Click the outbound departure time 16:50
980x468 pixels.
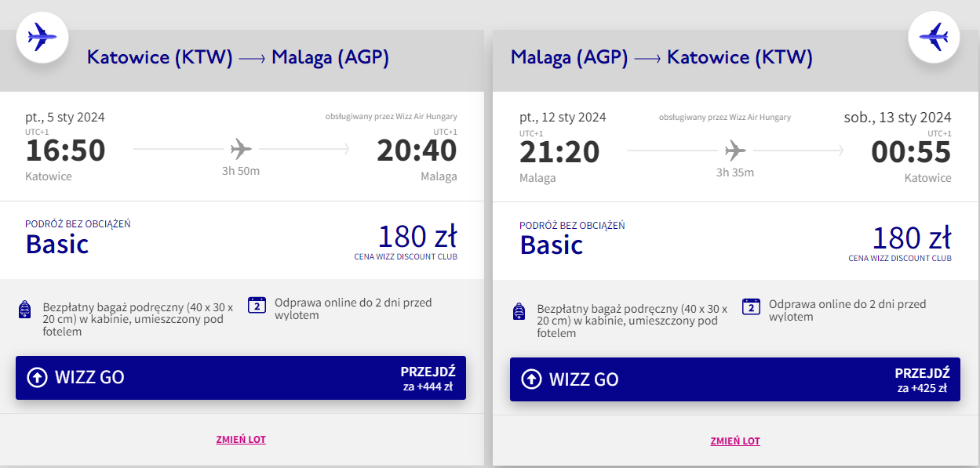click(x=65, y=151)
